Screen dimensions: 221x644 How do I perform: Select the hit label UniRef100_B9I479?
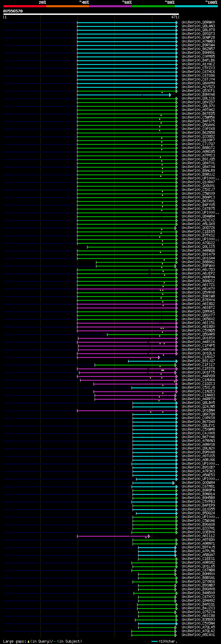[198, 254]
